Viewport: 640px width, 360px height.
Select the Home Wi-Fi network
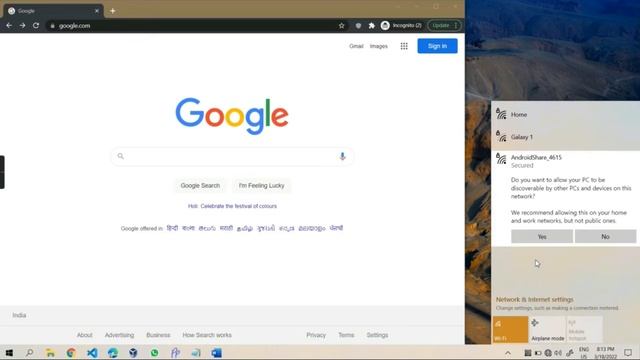[565, 115]
